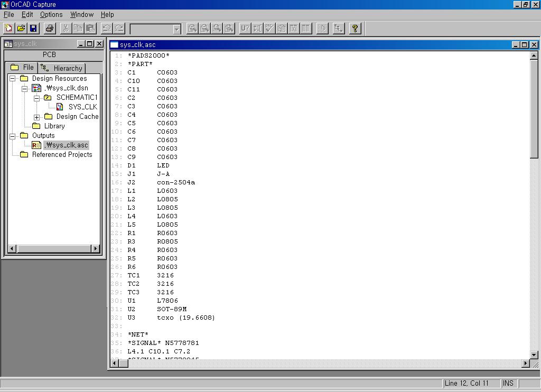Click the Print toolbar icon

tap(50, 29)
